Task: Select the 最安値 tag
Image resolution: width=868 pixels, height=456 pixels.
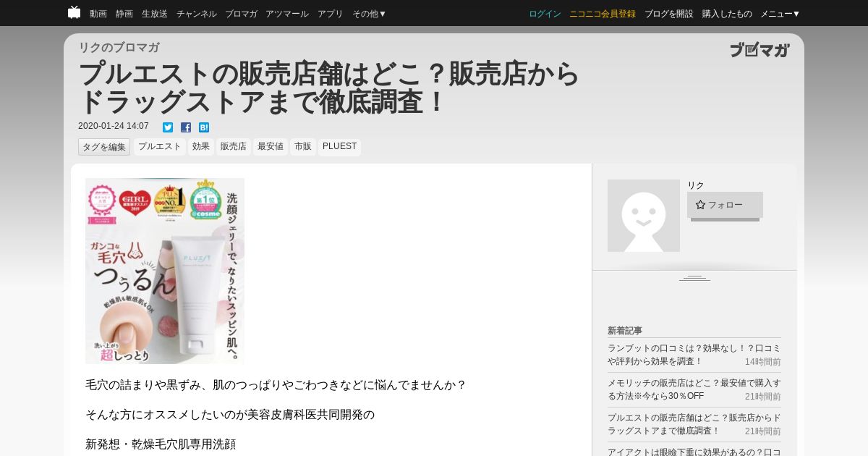Action: [271, 147]
